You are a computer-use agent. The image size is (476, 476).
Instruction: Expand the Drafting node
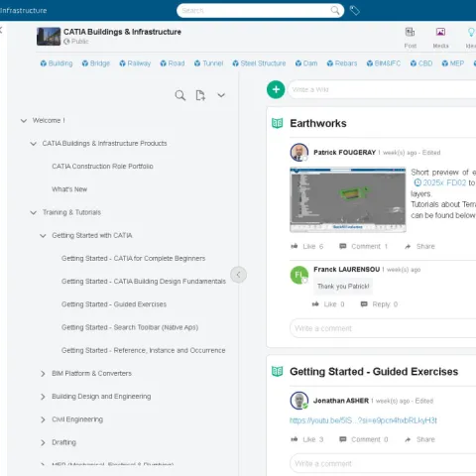point(43,442)
